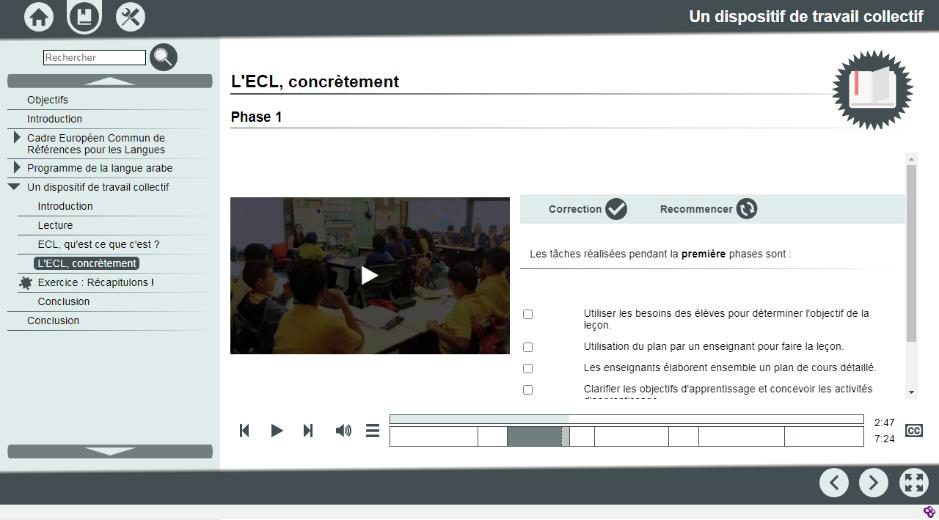Viewport: 939px width, 520px height.
Task: Open the tools wrench icon
Action: click(130, 16)
